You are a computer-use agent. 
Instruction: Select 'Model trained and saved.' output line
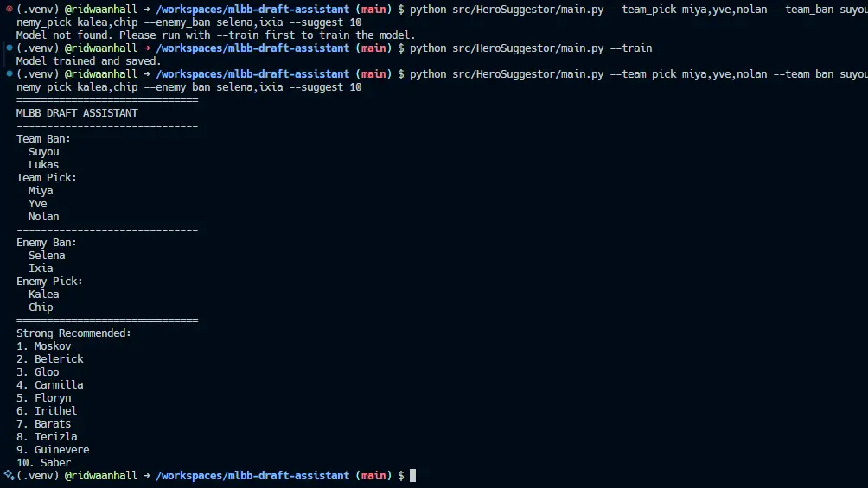88,60
